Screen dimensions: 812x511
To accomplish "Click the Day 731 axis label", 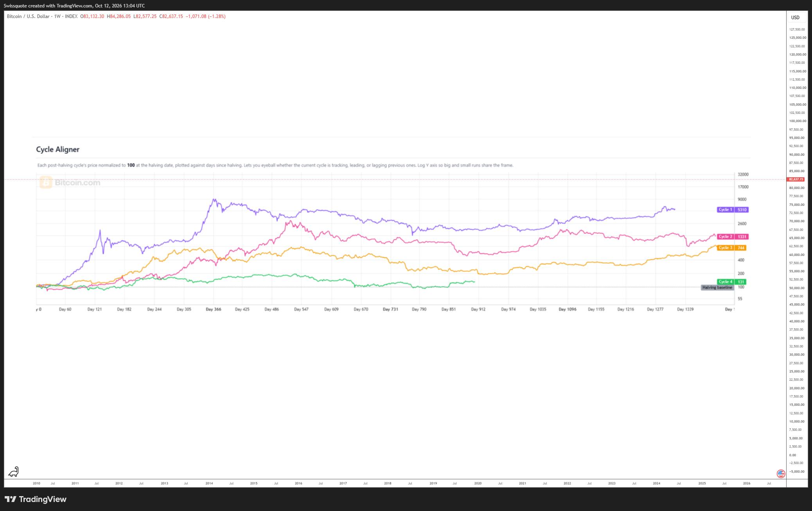I will click(x=390, y=309).
